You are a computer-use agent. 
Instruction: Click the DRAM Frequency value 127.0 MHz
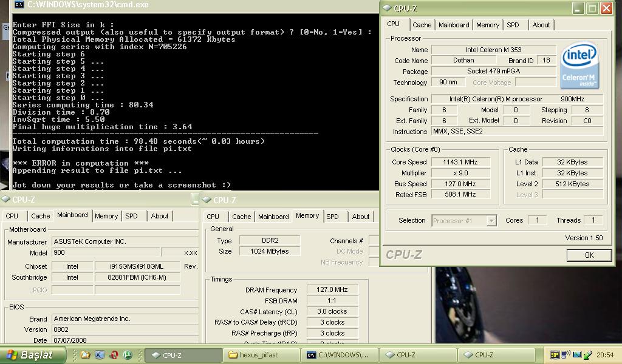pos(332,289)
